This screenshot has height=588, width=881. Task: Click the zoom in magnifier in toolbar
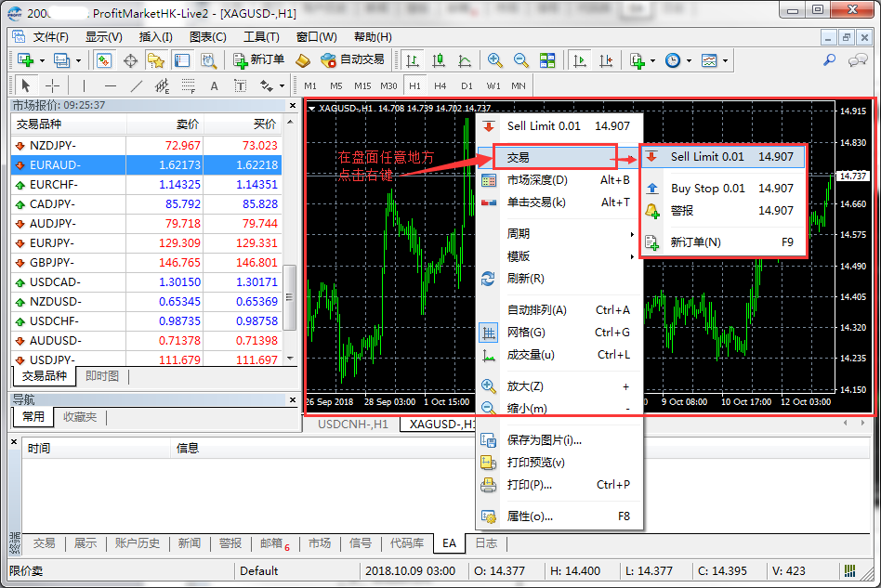click(495, 60)
